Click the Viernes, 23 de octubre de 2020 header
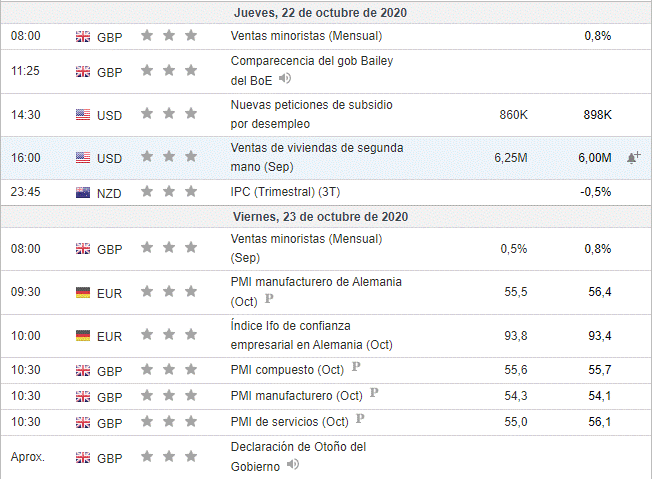Screen dimensions: 652x479 (x=320, y=216)
